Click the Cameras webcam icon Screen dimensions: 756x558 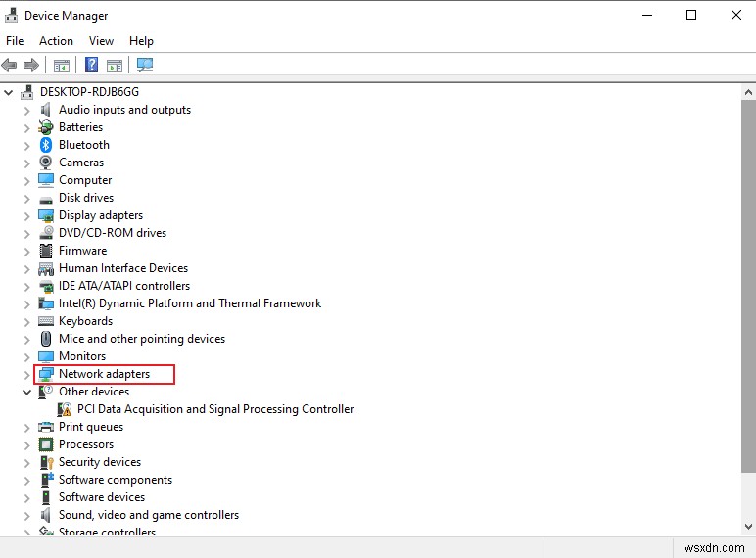46,163
